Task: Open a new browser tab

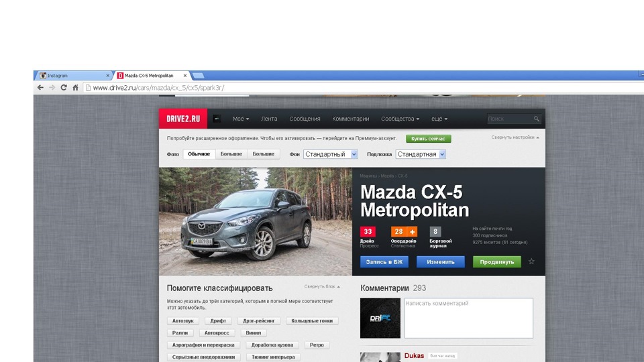Action: point(199,76)
